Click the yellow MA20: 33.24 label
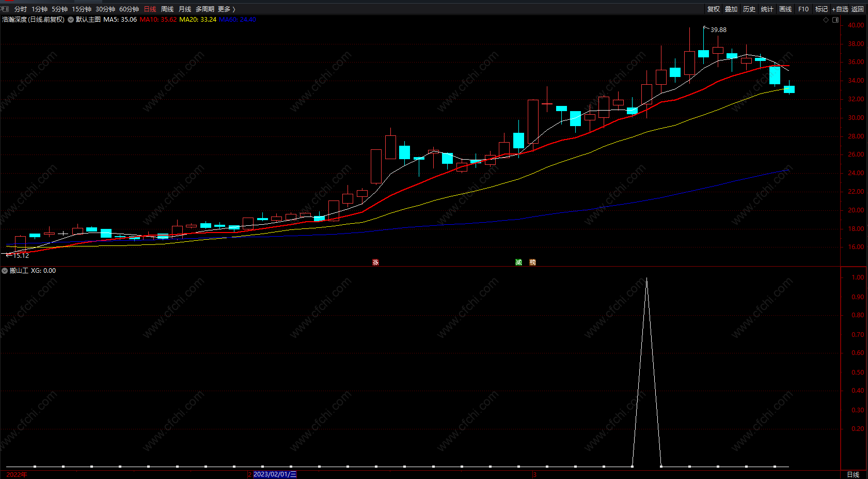Viewport: 868px width, 479px height. [x=198, y=20]
